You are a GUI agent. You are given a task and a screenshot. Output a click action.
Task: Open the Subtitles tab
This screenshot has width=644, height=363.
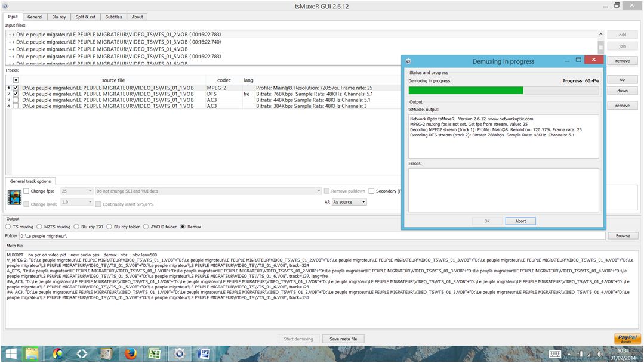[113, 17]
